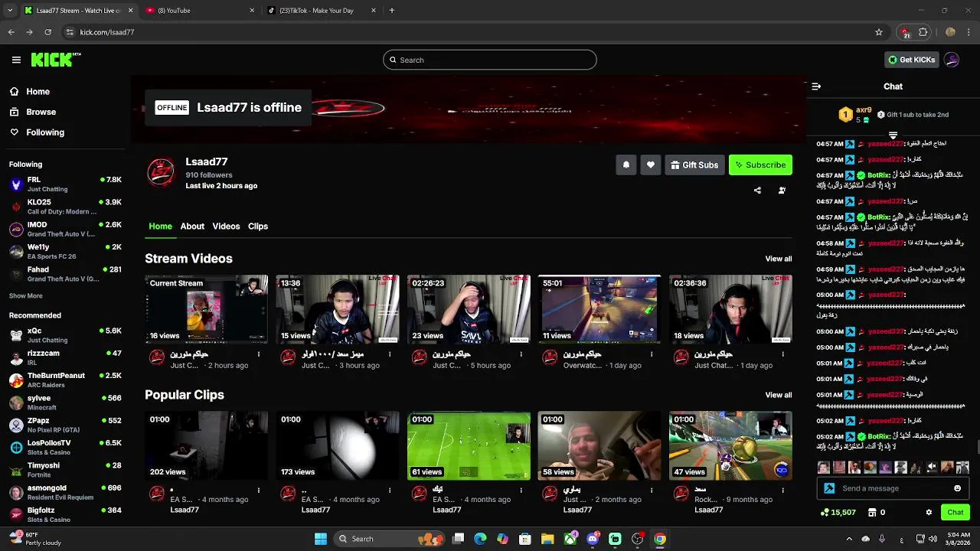The height and width of the screenshot is (551, 980).
Task: Switch to the YouTube browser tab
Action: coord(199,11)
